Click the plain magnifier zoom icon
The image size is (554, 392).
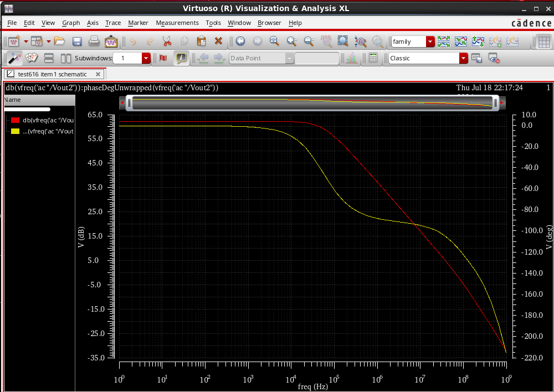point(274,42)
